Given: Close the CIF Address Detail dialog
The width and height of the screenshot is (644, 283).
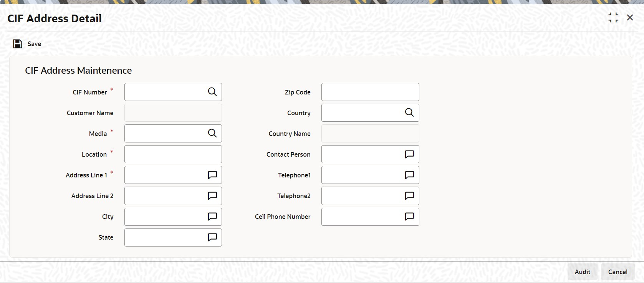Looking at the screenshot, I should [630, 18].
